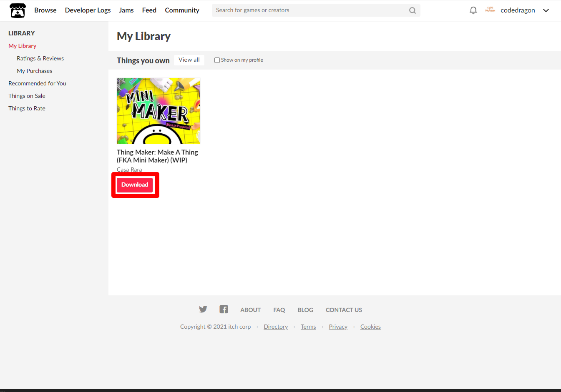
Task: Open My Purchases
Action: tap(35, 71)
